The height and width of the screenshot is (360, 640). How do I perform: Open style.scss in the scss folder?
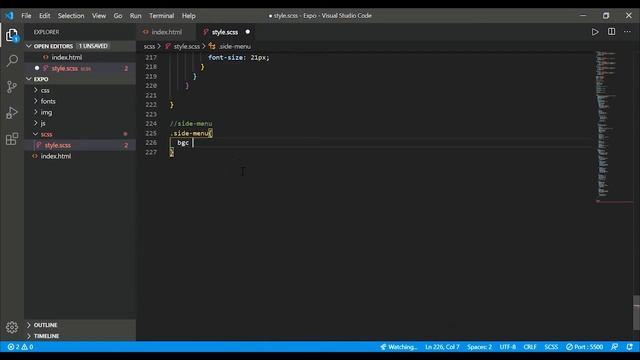(x=80, y=145)
